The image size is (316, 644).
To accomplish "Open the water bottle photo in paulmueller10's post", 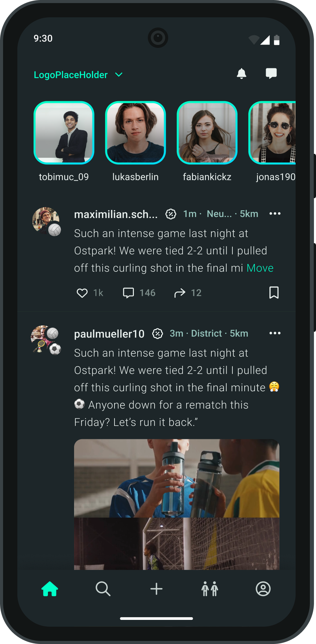I will point(177,478).
